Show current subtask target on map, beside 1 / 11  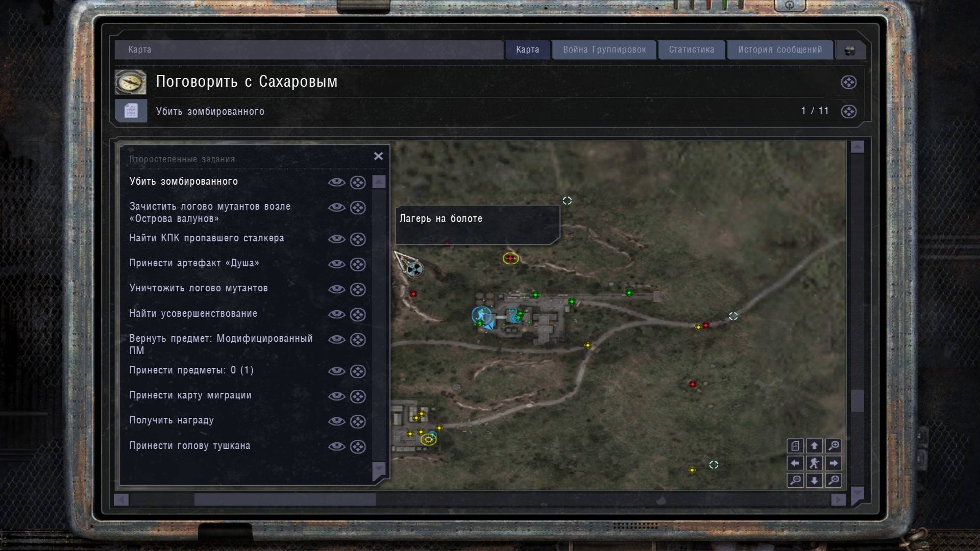click(848, 111)
